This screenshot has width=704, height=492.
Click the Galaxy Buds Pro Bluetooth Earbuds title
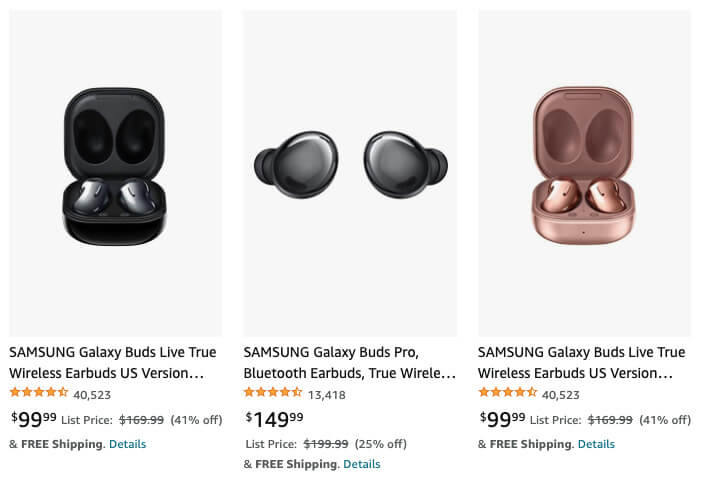coord(349,362)
